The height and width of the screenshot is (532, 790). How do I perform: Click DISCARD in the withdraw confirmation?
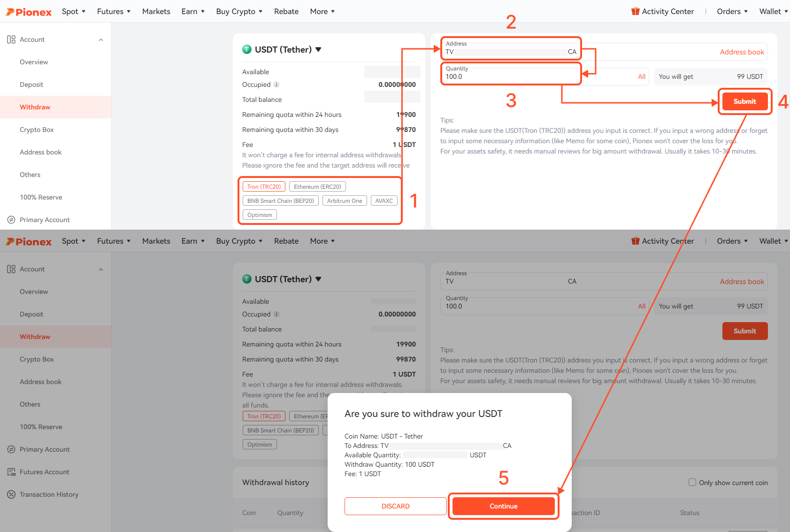point(395,506)
